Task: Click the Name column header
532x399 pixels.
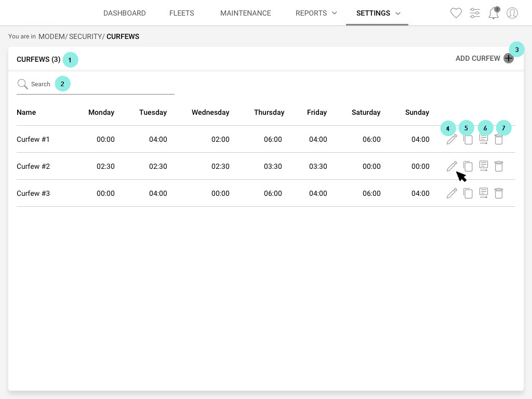Action: tap(26, 112)
